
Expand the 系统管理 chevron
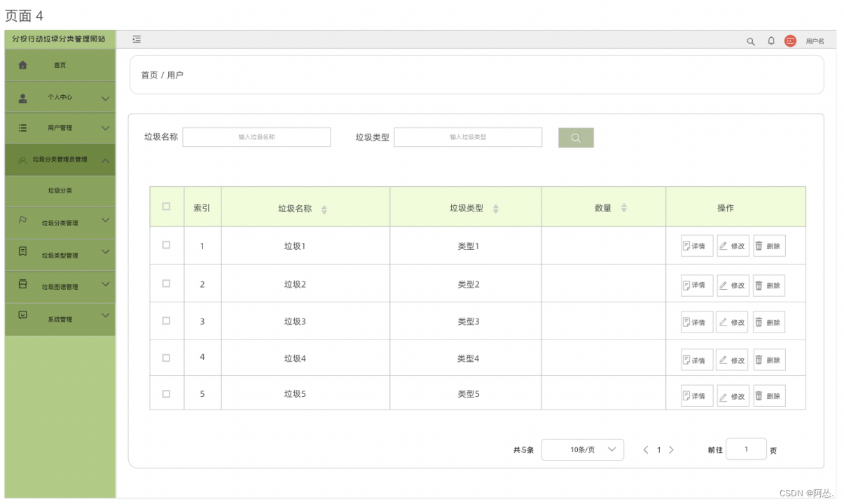tap(106, 315)
